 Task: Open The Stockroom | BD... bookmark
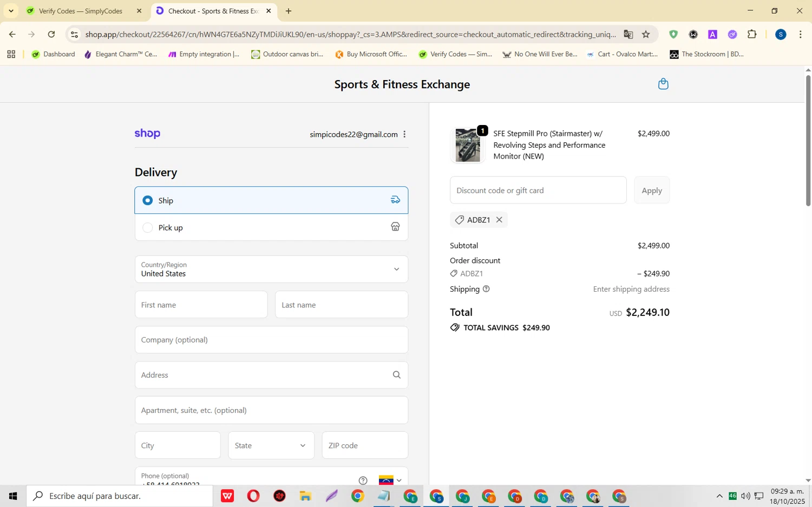(706, 54)
